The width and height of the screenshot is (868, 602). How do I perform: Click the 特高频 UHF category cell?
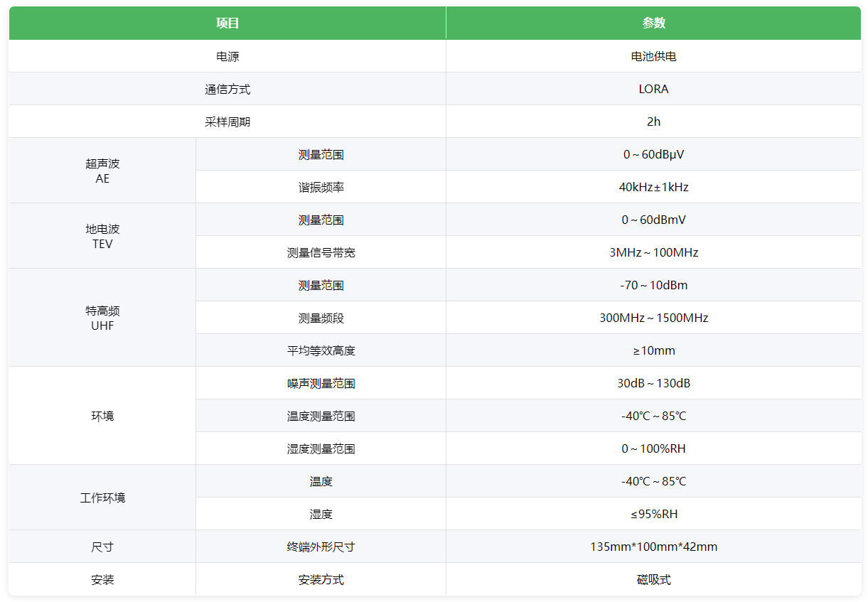coord(102,318)
